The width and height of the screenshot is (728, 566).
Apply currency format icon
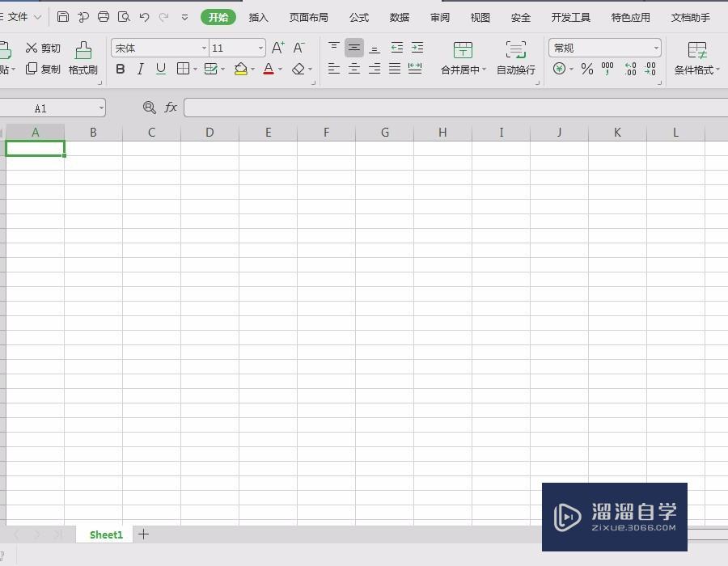click(x=560, y=69)
